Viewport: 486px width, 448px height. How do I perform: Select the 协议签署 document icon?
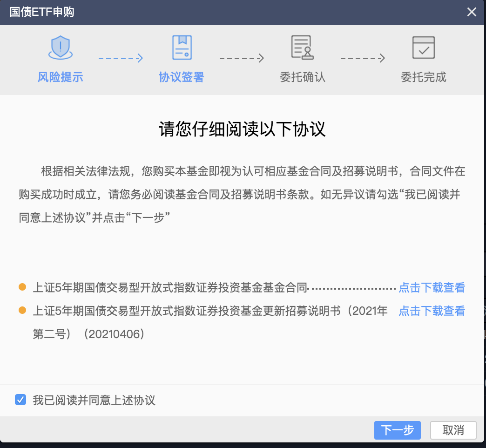tap(182, 48)
